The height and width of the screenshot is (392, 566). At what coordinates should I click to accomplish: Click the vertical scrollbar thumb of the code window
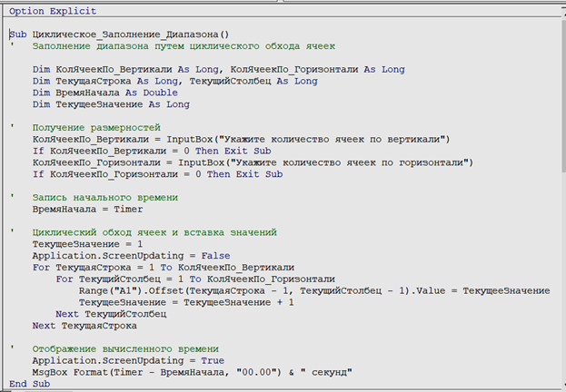(564, 95)
